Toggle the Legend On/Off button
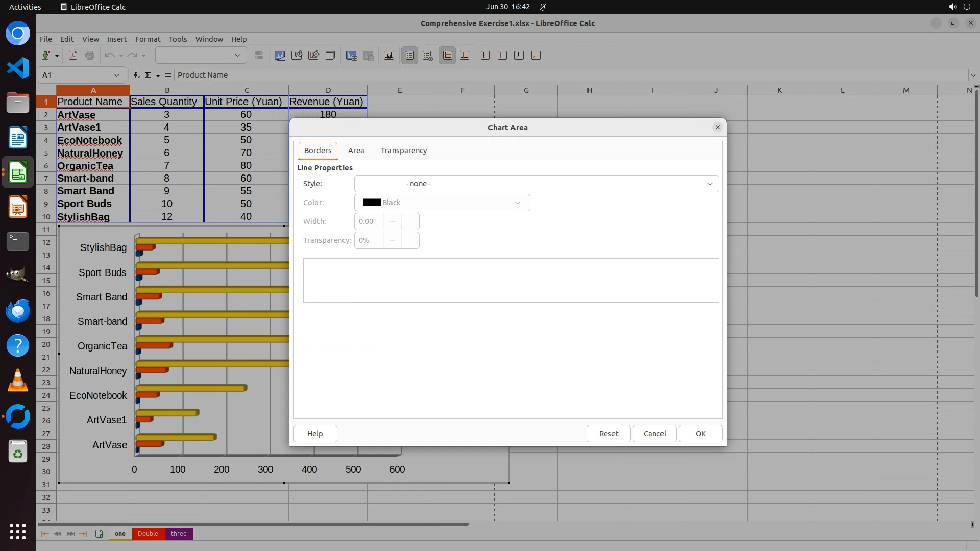Screen dimensions: 980x551 (410, 55)
